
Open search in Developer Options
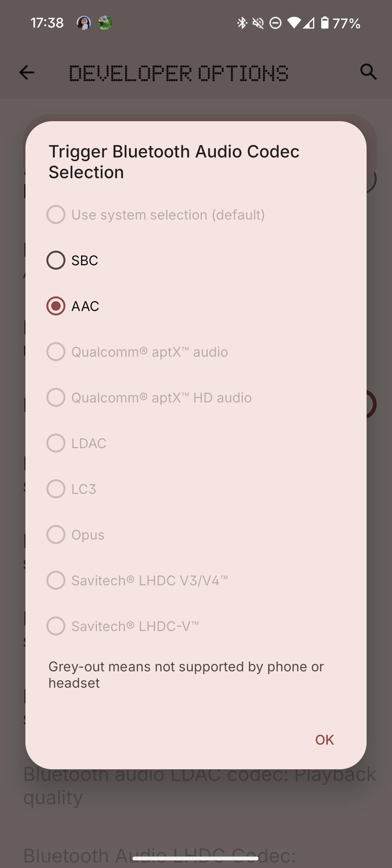click(368, 72)
